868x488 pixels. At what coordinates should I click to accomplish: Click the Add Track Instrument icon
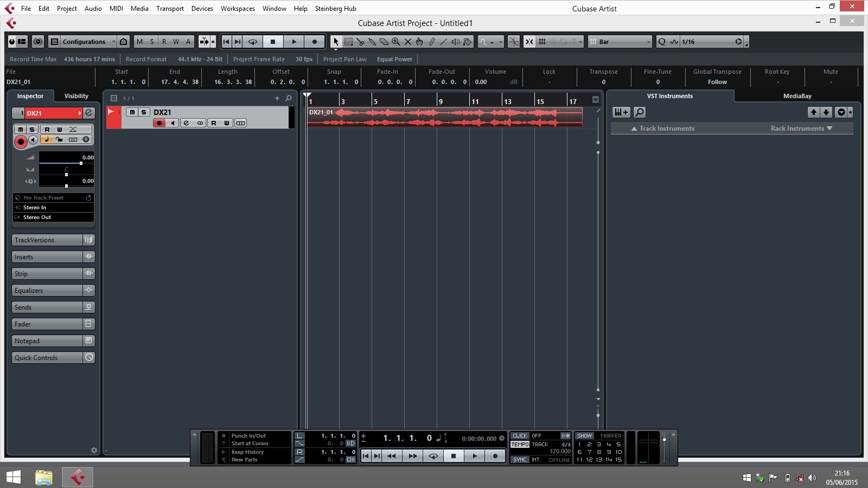tap(621, 112)
